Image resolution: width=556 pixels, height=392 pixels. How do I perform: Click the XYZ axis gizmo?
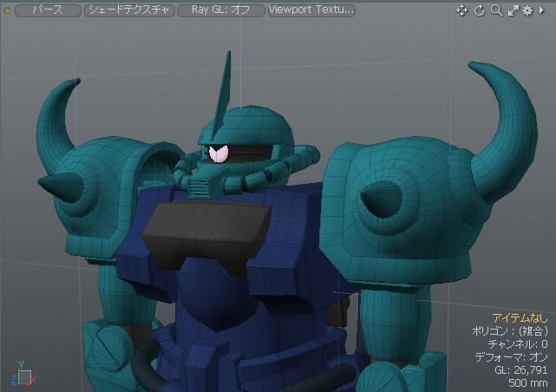23,375
